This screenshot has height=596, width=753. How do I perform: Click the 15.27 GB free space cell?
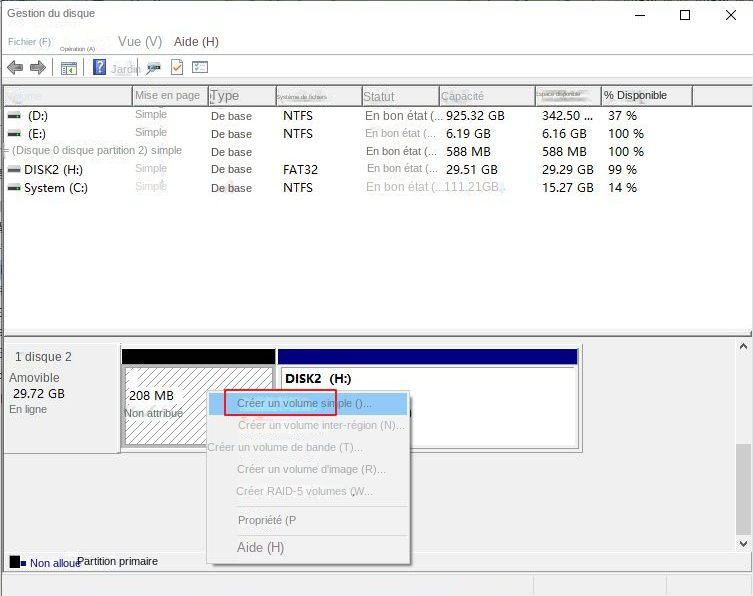(568, 187)
